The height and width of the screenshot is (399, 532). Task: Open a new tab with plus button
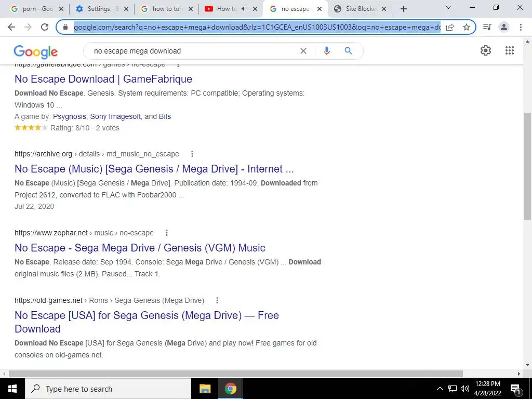click(403, 9)
